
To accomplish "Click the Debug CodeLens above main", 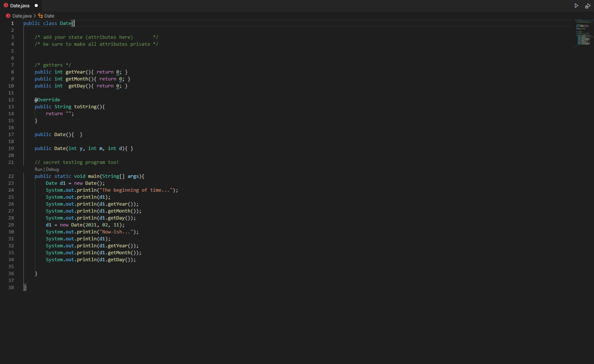I will click(x=52, y=169).
